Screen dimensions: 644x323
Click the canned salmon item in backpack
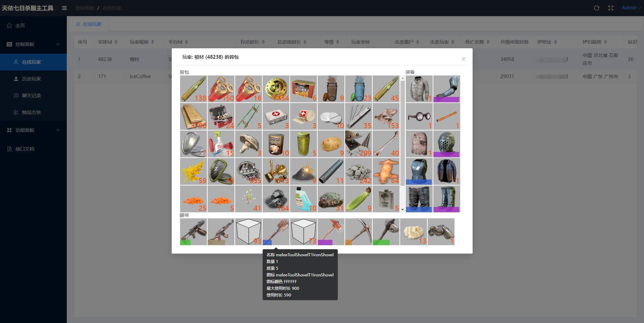pyautogui.click(x=304, y=89)
